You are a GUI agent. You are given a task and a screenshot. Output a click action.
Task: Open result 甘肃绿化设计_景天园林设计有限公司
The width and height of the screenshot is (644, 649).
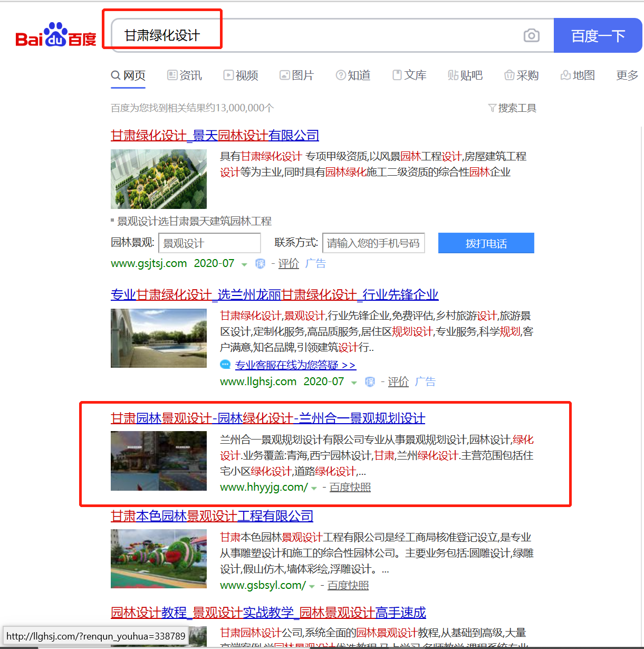pyautogui.click(x=215, y=136)
